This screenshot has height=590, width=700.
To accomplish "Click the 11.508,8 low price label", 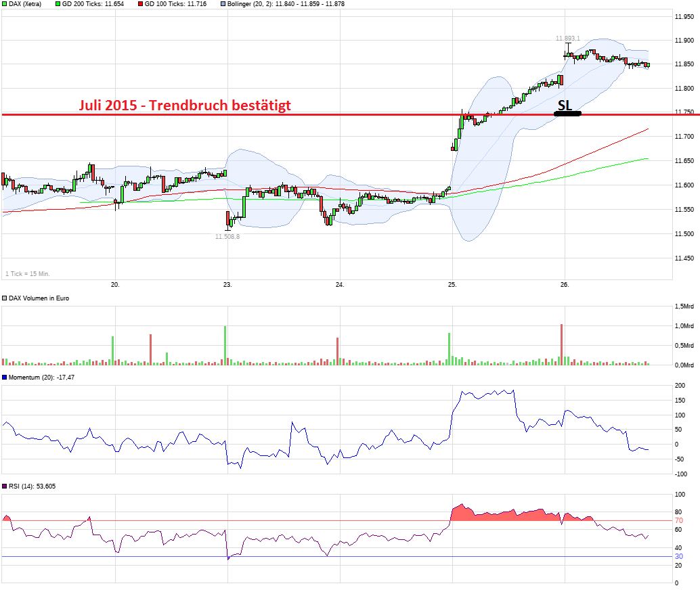I will (x=227, y=237).
